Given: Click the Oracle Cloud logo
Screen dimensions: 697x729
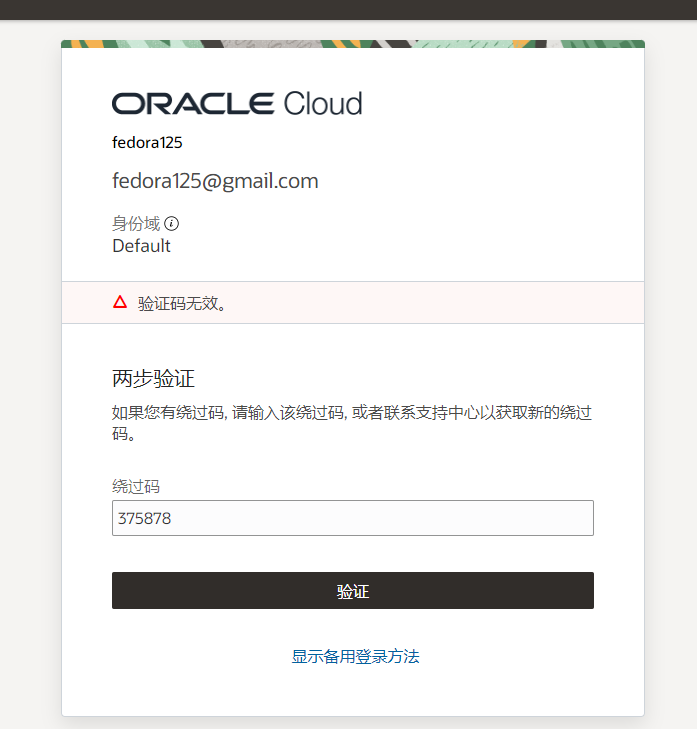Looking at the screenshot, I should point(237,103).
